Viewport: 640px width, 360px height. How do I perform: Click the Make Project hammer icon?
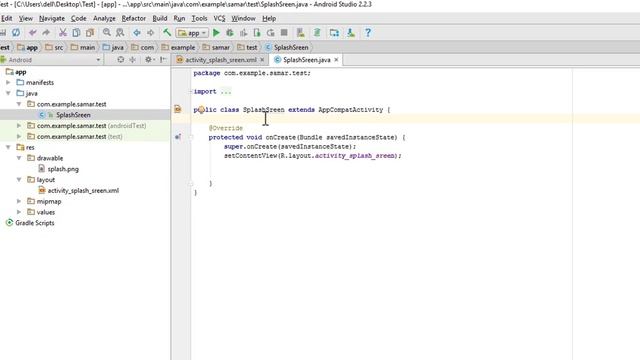click(x=167, y=32)
